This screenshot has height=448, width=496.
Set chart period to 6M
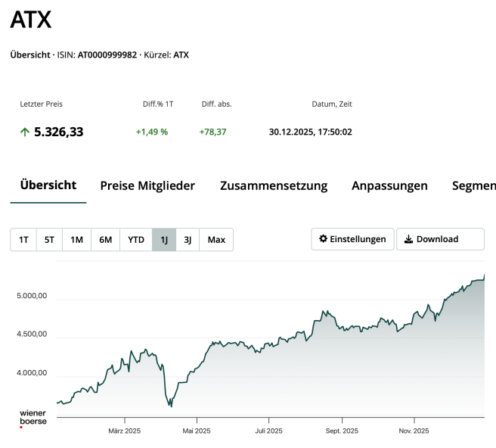click(x=105, y=240)
